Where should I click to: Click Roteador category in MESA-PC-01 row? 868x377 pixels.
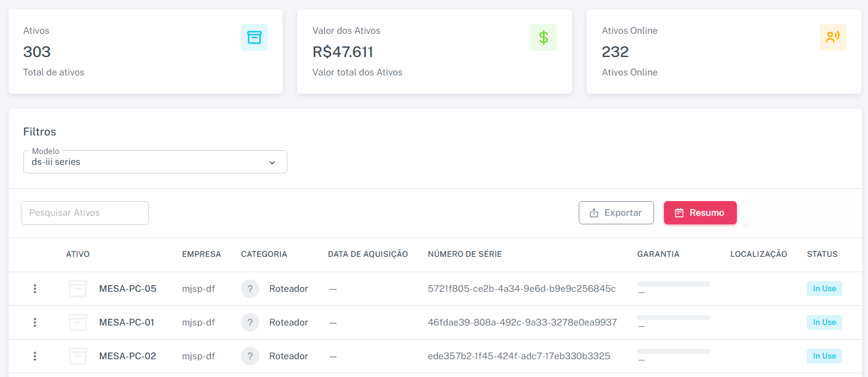coord(289,322)
